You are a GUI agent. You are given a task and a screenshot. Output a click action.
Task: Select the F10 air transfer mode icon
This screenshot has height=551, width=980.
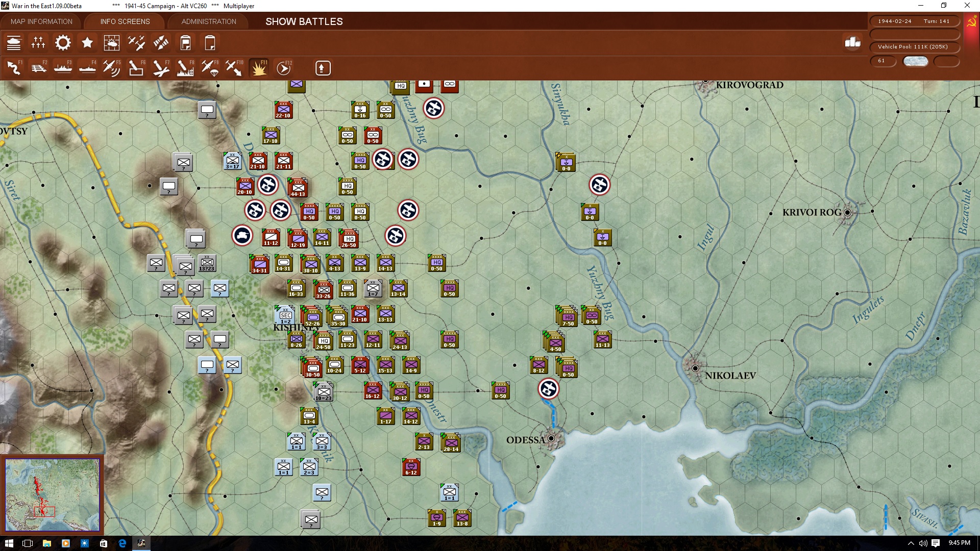coord(234,68)
